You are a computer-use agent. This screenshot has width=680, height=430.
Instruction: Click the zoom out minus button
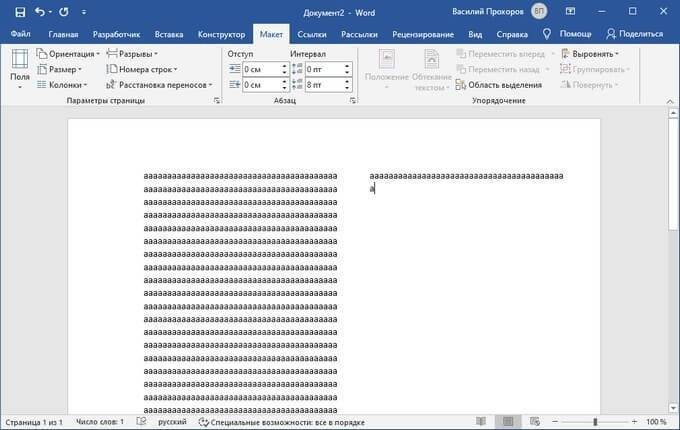coord(555,421)
